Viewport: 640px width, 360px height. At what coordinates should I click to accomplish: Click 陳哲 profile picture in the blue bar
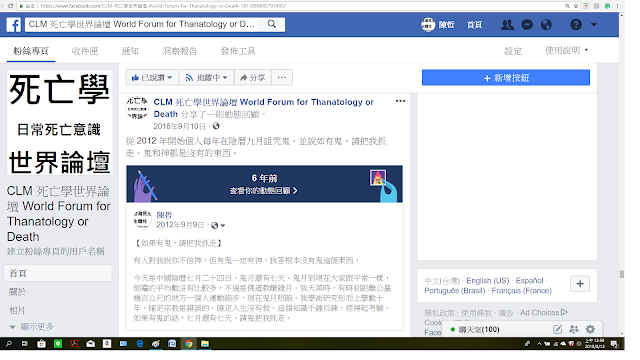(x=428, y=25)
